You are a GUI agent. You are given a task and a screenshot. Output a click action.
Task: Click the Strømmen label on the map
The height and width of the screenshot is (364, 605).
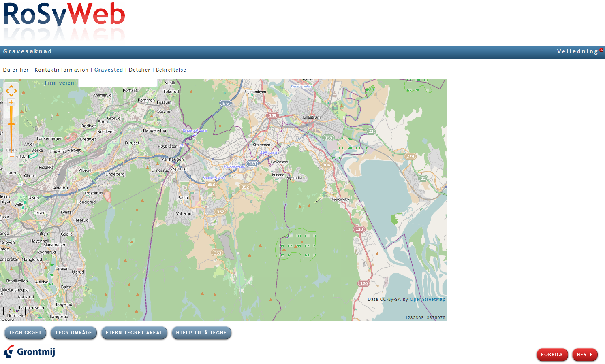[261, 145]
